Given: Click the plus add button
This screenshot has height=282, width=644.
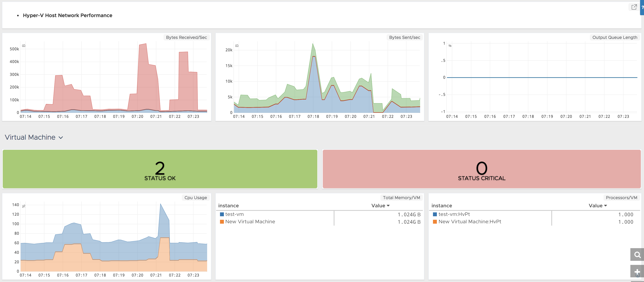Looking at the screenshot, I should pyautogui.click(x=637, y=271).
